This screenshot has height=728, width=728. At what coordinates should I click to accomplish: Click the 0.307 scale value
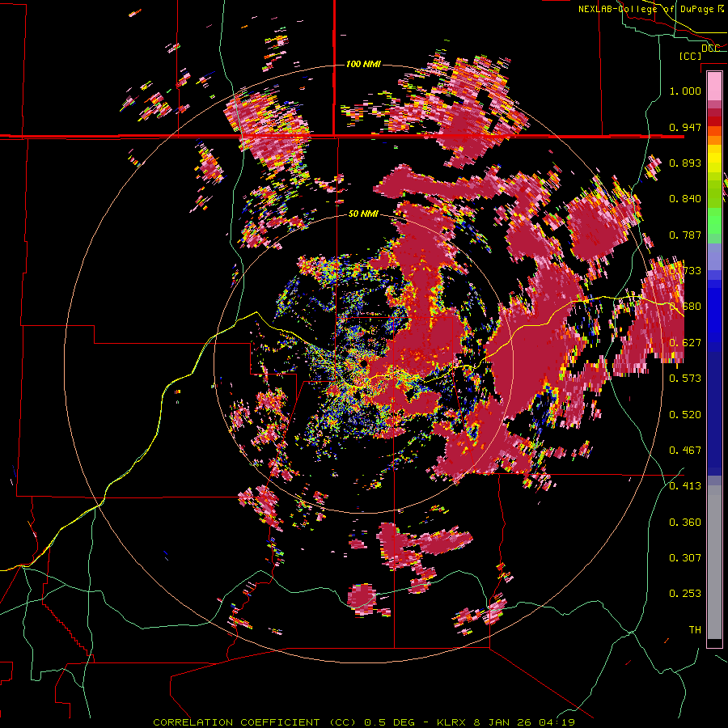click(685, 557)
